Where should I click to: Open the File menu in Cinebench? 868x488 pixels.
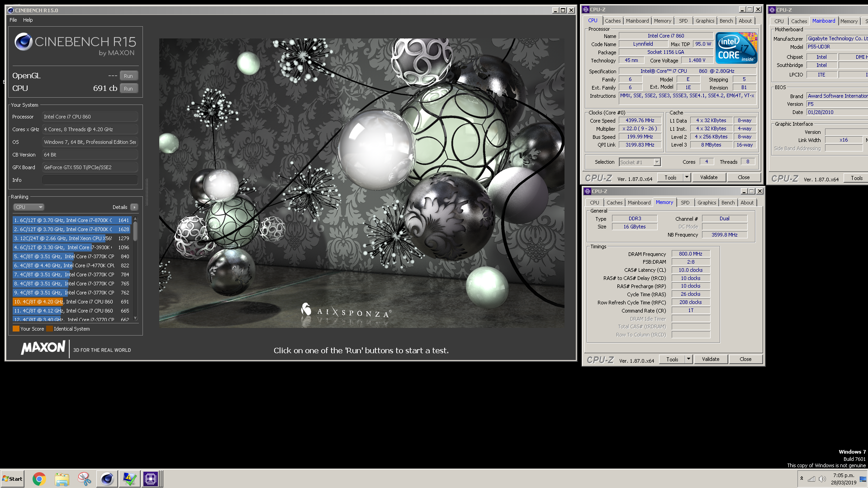click(x=13, y=20)
